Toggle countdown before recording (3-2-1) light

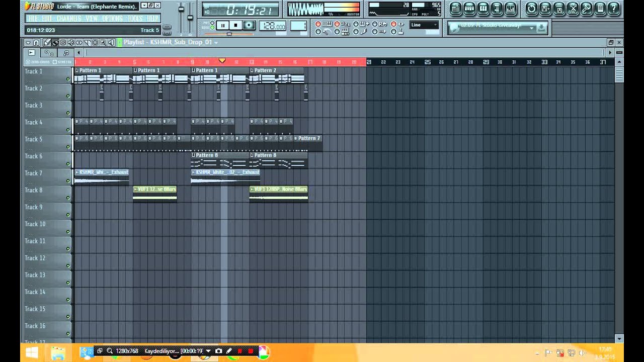pyautogui.click(x=337, y=24)
